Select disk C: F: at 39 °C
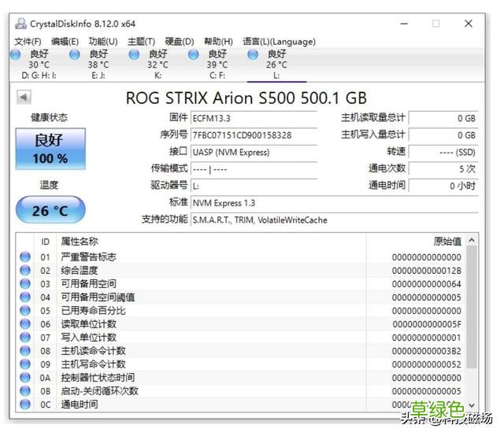Screen dimensions: 504x436 tap(217, 65)
